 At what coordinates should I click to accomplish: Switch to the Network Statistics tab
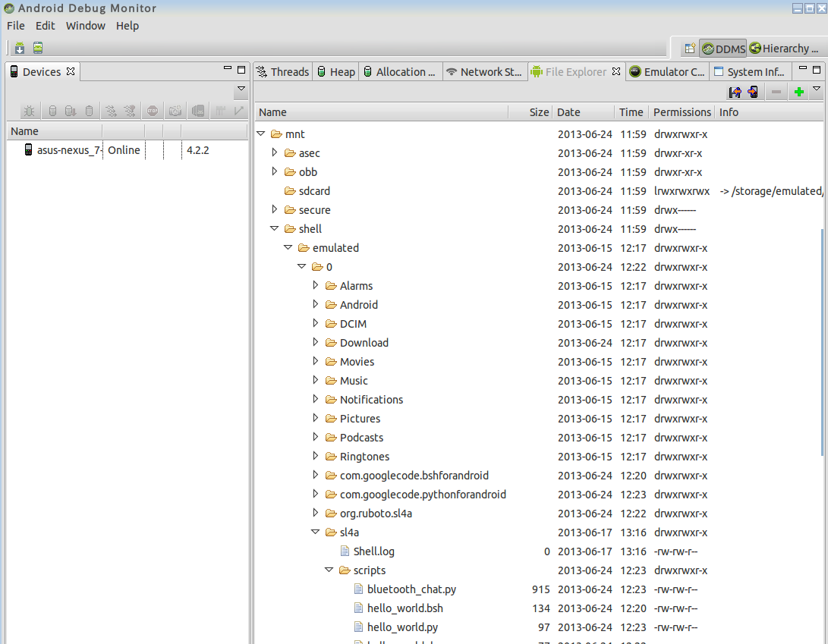click(x=483, y=72)
